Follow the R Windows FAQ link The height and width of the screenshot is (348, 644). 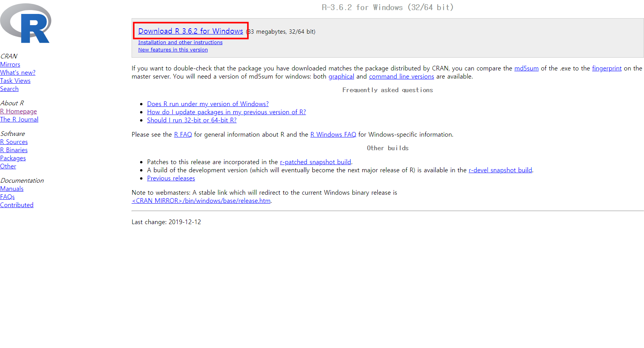coord(333,134)
